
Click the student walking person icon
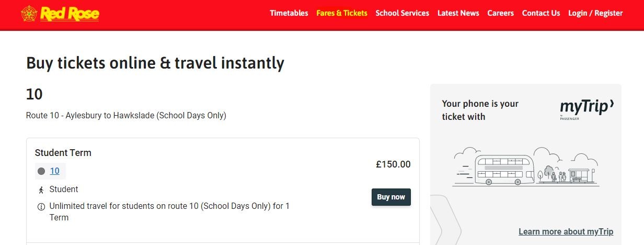[x=41, y=190]
